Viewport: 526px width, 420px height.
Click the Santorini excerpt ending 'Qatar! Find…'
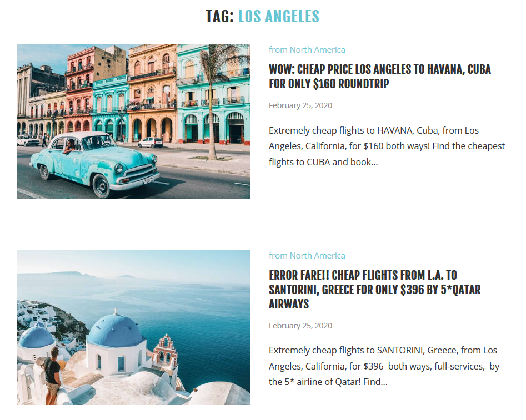384,366
